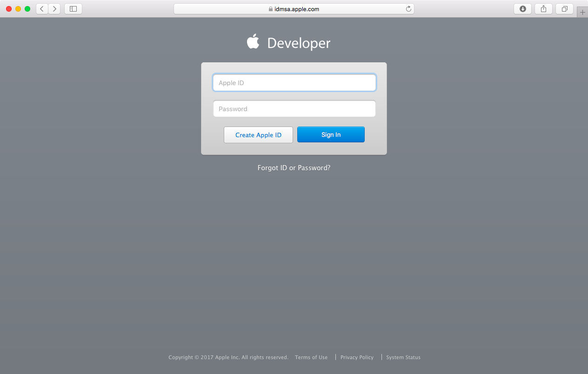Go back with Safari's back arrow
Viewport: 588px width, 374px height.
point(42,9)
